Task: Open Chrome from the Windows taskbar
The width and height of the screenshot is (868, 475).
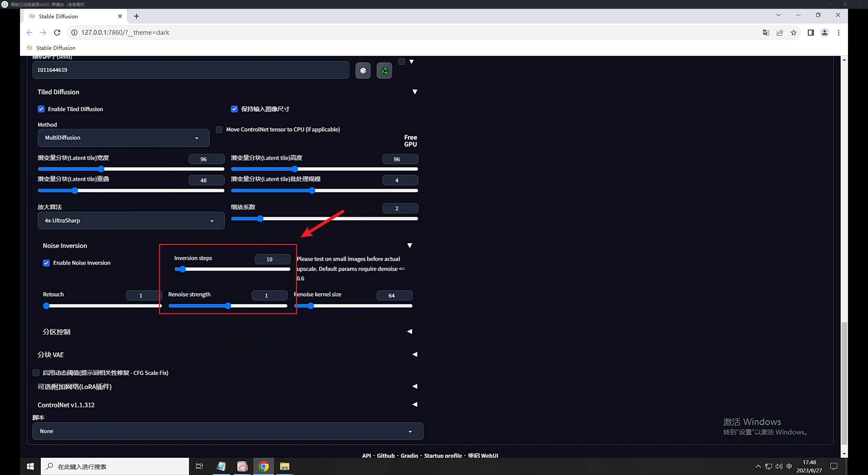Action: point(263,467)
